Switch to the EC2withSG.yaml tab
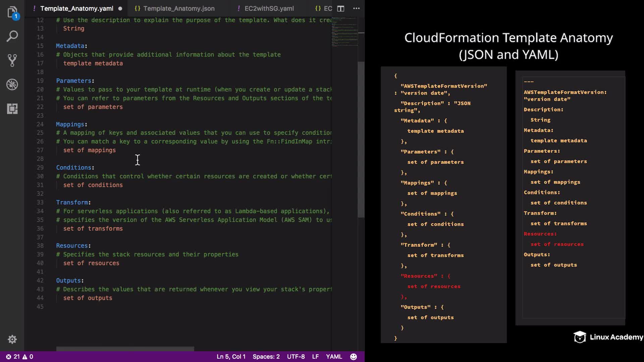This screenshot has width=644, height=362. [x=269, y=8]
